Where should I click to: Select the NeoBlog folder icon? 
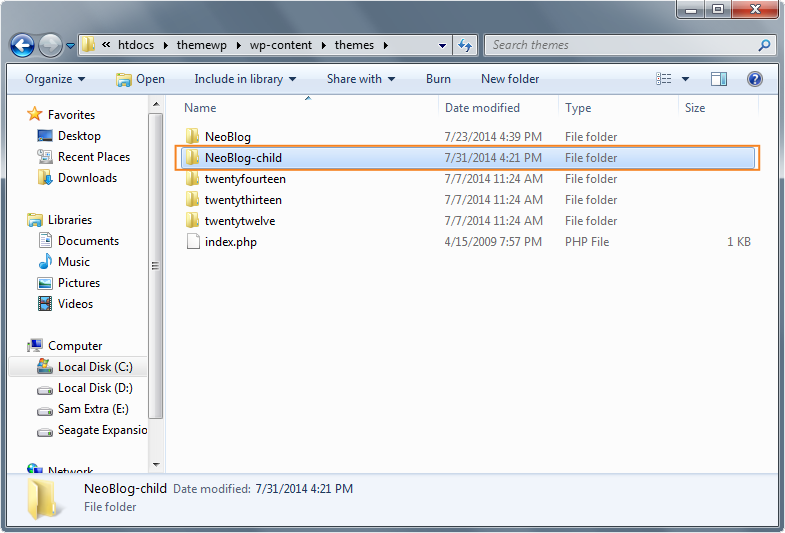[x=193, y=137]
